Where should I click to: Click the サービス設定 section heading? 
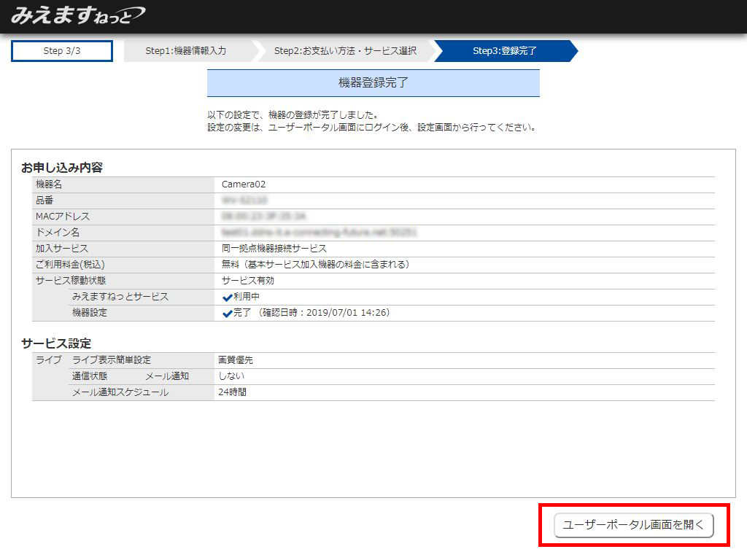point(56,343)
